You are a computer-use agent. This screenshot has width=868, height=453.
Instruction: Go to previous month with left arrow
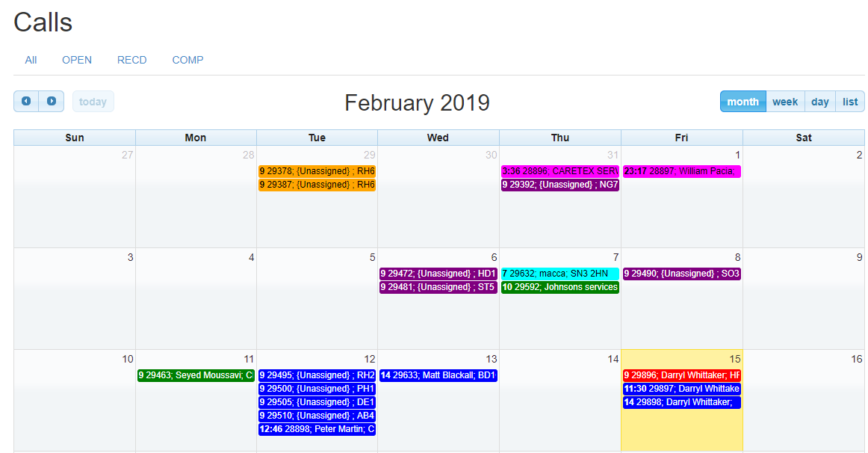click(x=26, y=101)
